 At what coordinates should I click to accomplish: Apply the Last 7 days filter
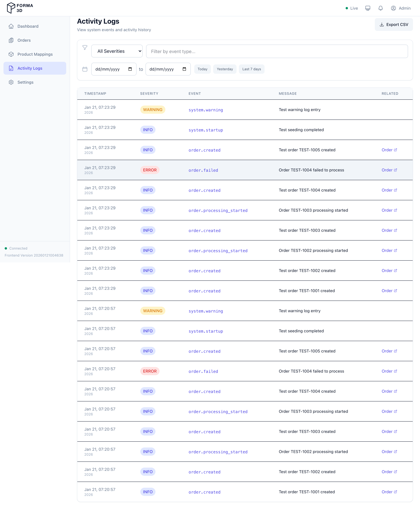[252, 69]
